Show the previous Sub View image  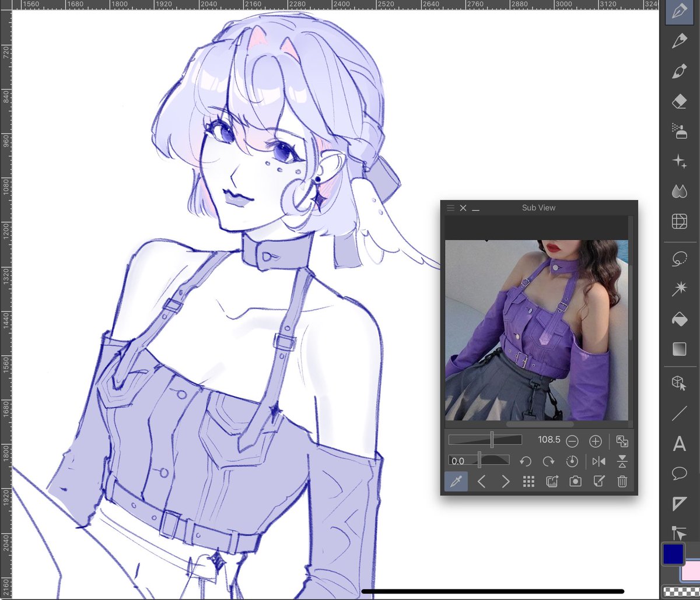pos(481,482)
